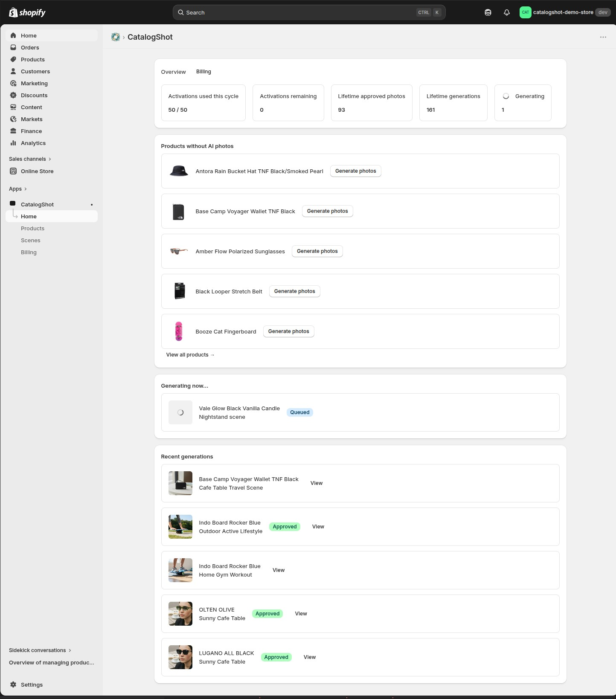
Task: Click the CAT store avatar
Action: [x=526, y=12]
